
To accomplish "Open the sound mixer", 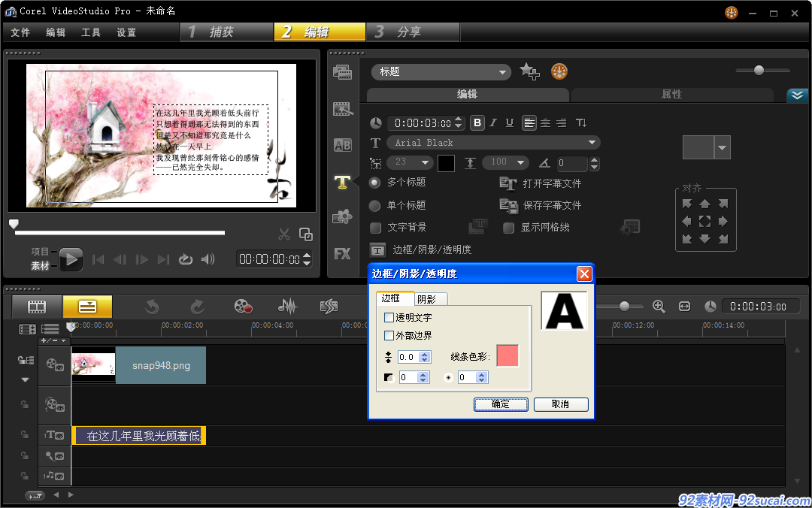I will click(287, 307).
